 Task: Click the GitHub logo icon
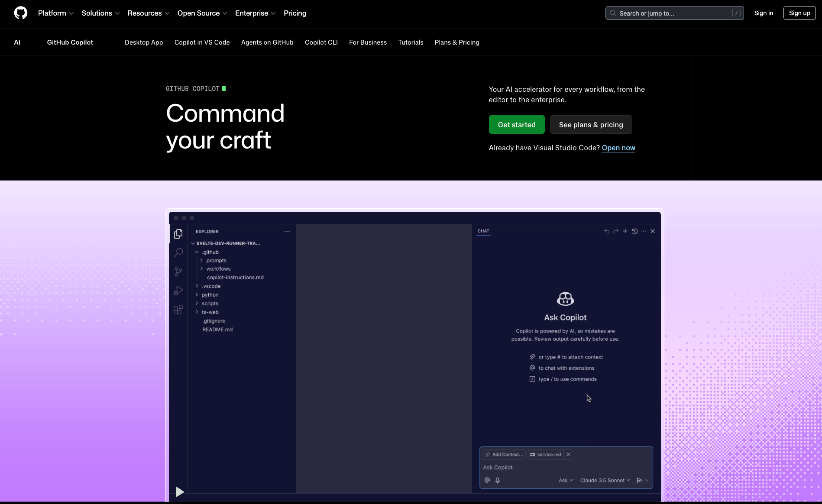click(21, 13)
